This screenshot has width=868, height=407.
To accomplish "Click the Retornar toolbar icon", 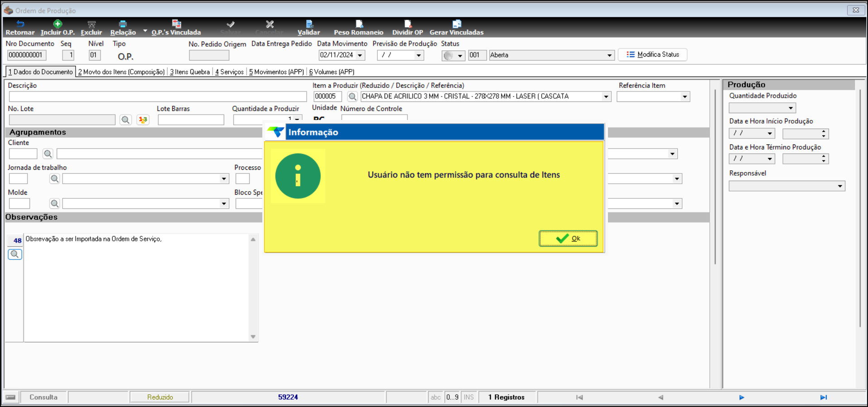I will [x=20, y=24].
